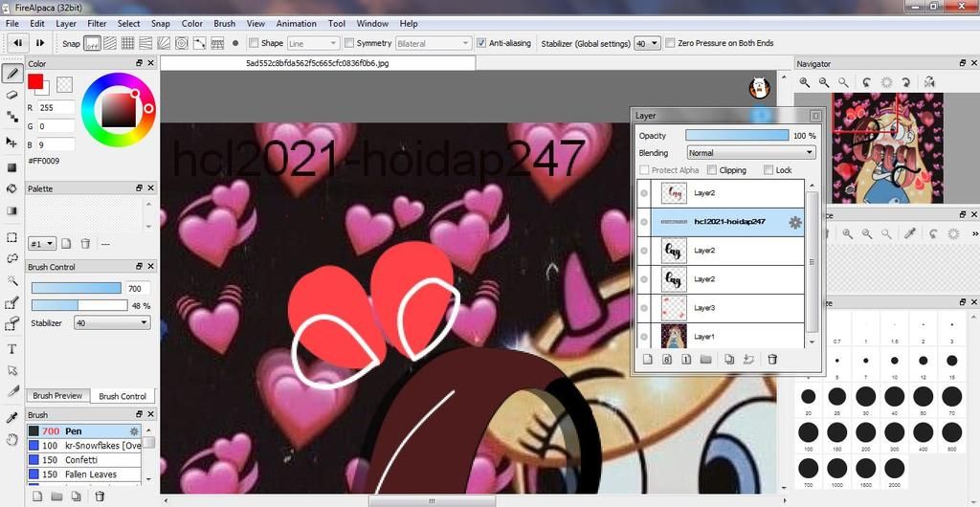980x507 pixels.
Task: Turn snap off with the off icon
Action: click(x=92, y=44)
